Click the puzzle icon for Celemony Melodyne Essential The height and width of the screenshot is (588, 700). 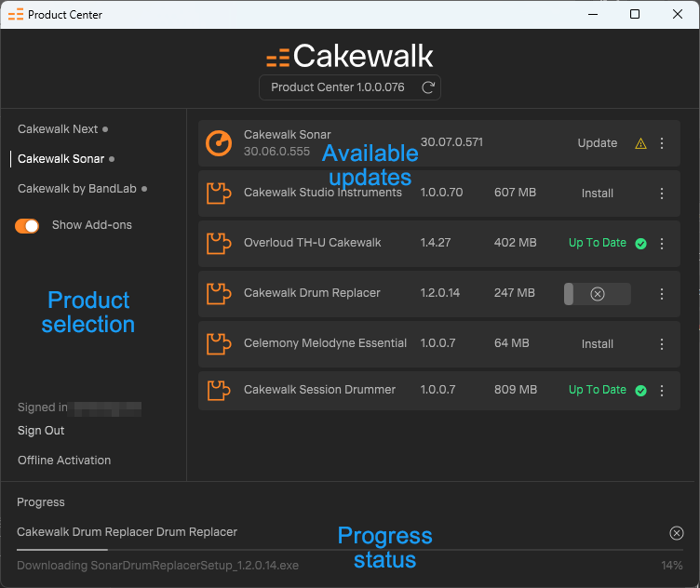(x=219, y=344)
